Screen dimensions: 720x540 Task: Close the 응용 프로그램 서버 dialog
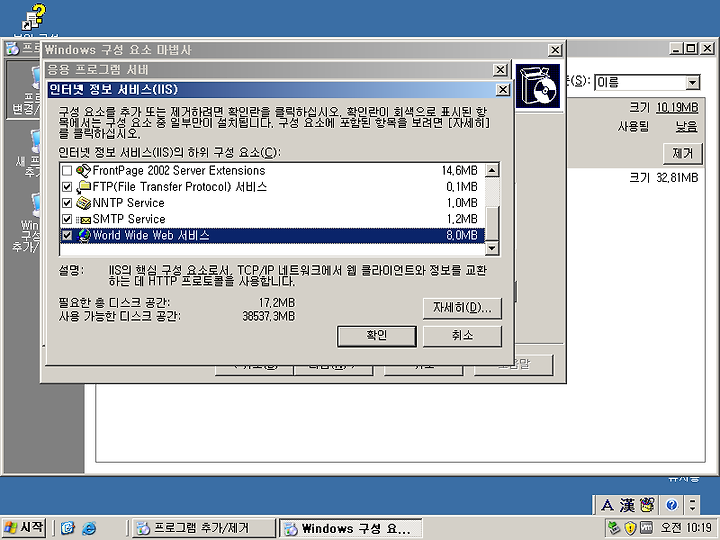pos(500,70)
